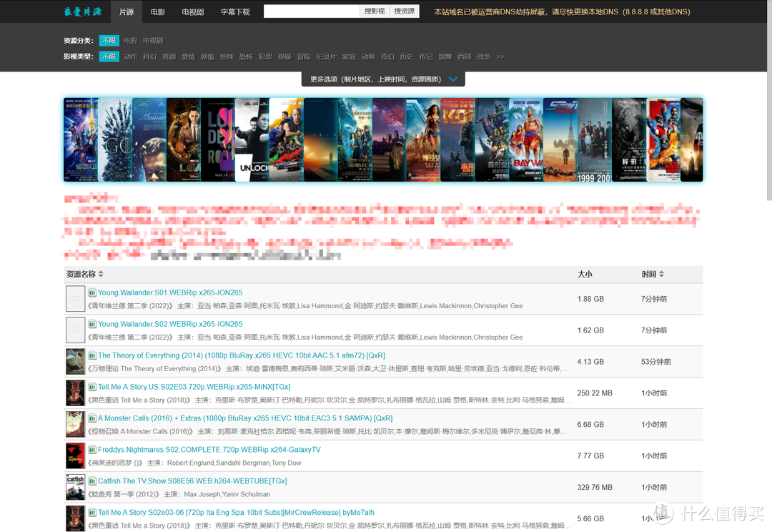Viewport: 772px width, 532px height.
Task: Open the 字幕下载 tab
Action: coord(235,11)
